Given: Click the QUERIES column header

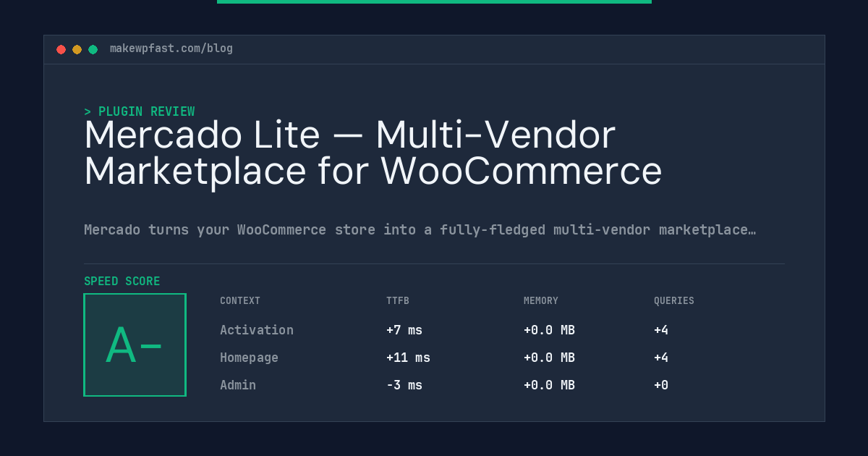Looking at the screenshot, I should (x=674, y=301).
